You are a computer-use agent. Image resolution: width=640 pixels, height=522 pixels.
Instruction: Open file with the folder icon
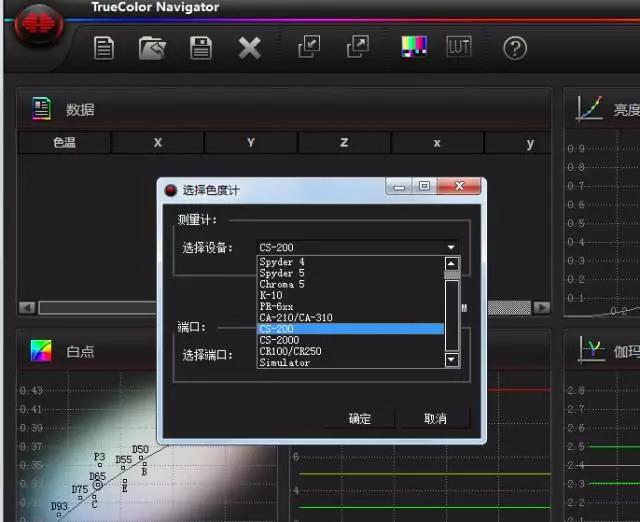[x=152, y=48]
